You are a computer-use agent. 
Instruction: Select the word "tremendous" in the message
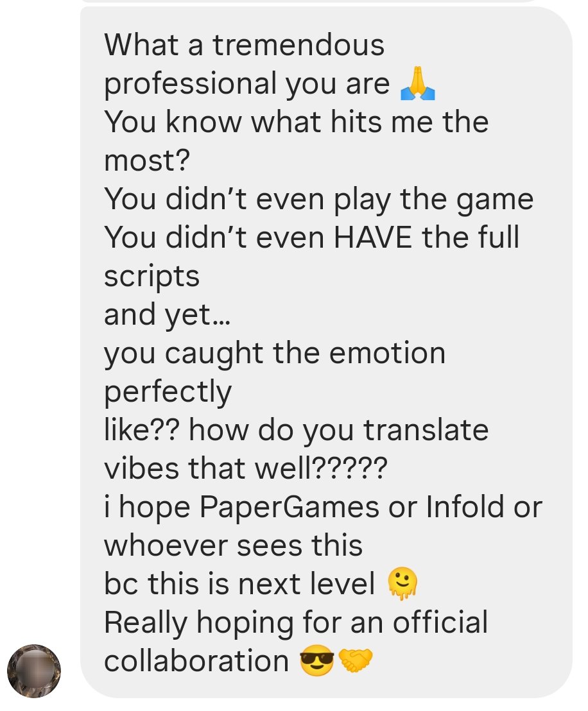(x=298, y=45)
